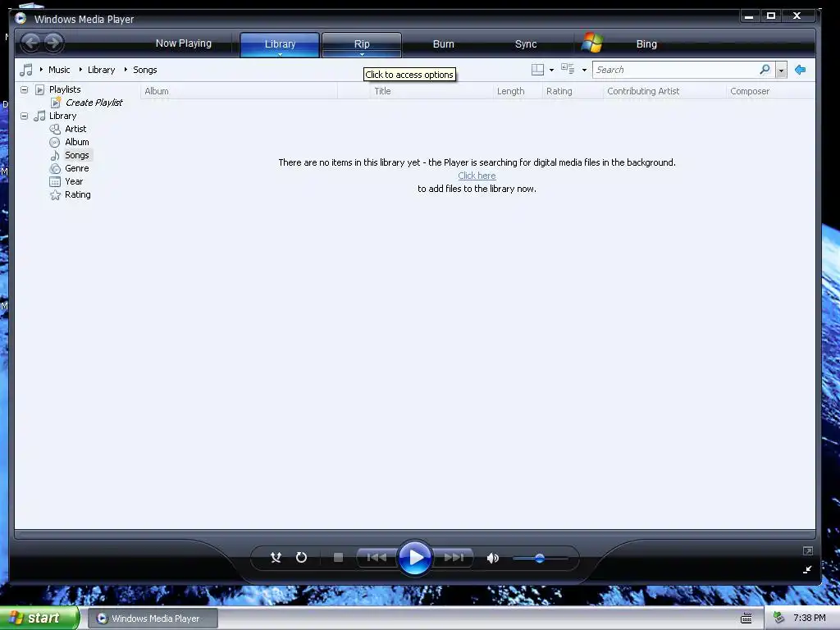840x630 pixels.
Task: Toggle repeat playback
Action: pyautogui.click(x=301, y=558)
